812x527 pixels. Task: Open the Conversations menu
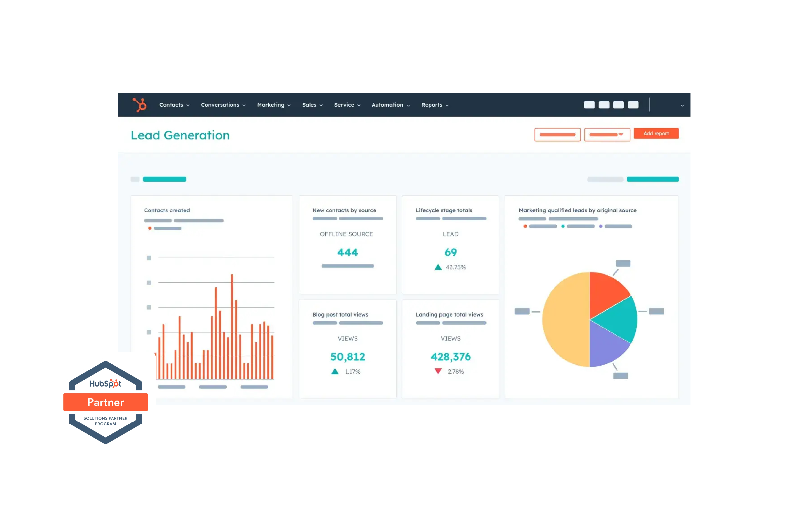pyautogui.click(x=223, y=105)
